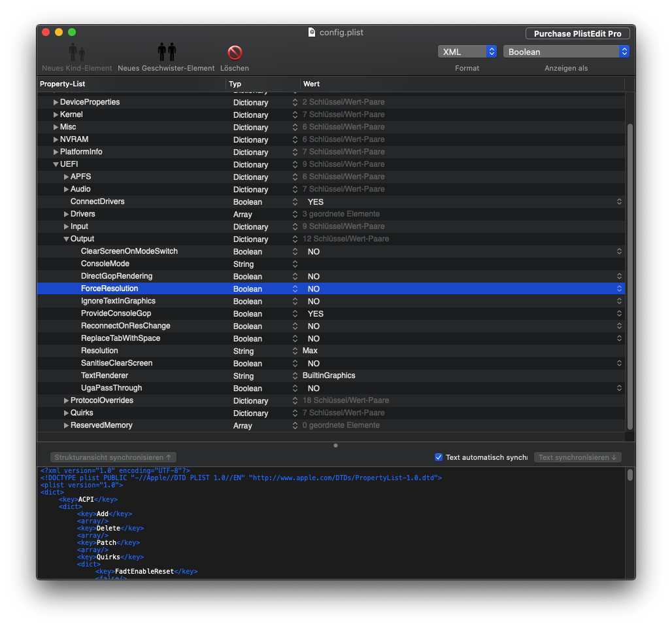Expand the Audio dictionary
The height and width of the screenshot is (628, 672).
66,189
